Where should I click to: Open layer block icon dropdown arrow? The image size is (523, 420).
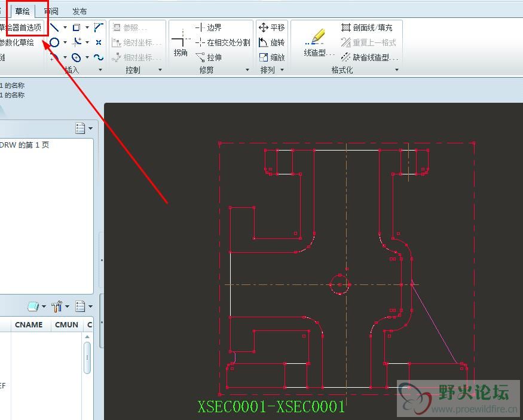point(44,306)
